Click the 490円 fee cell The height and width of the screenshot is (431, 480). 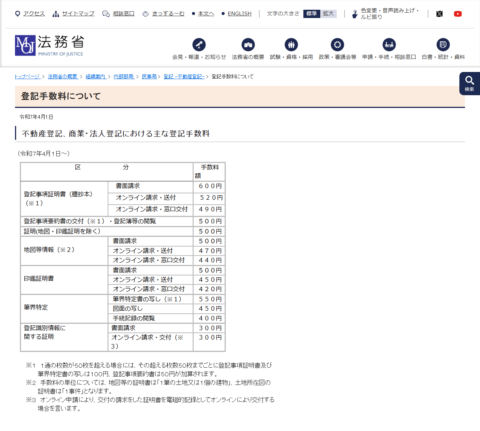[x=210, y=209]
